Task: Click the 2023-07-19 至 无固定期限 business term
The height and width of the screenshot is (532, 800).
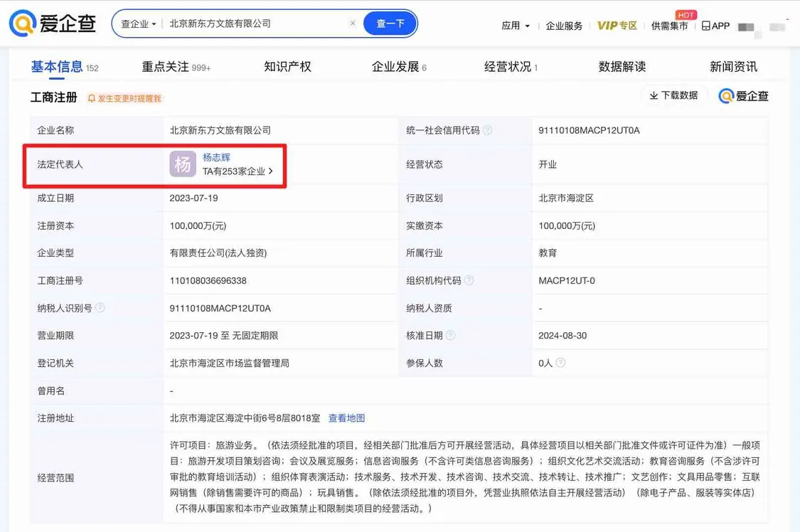Action: [x=224, y=336]
